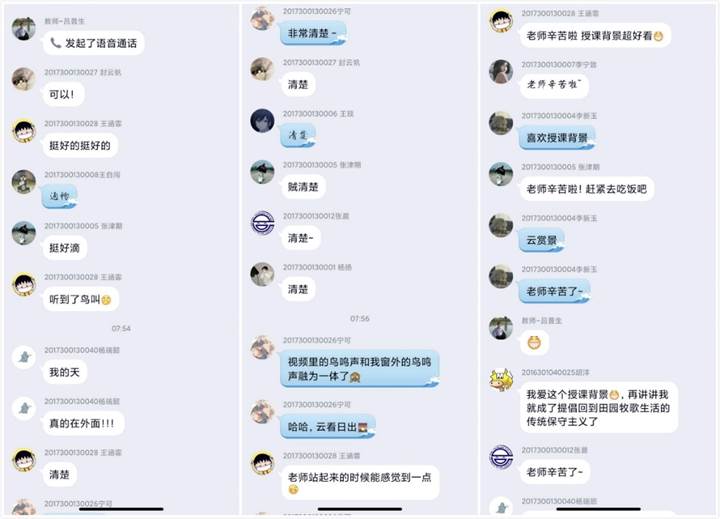Image resolution: width=720 pixels, height=519 pixels.
Task: Open the phone icon in call message
Action: click(x=55, y=43)
